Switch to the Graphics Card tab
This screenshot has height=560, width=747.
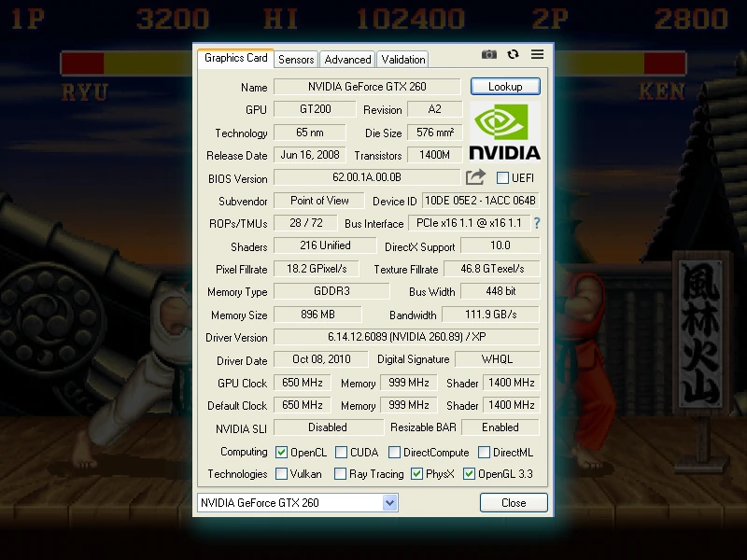[236, 58]
